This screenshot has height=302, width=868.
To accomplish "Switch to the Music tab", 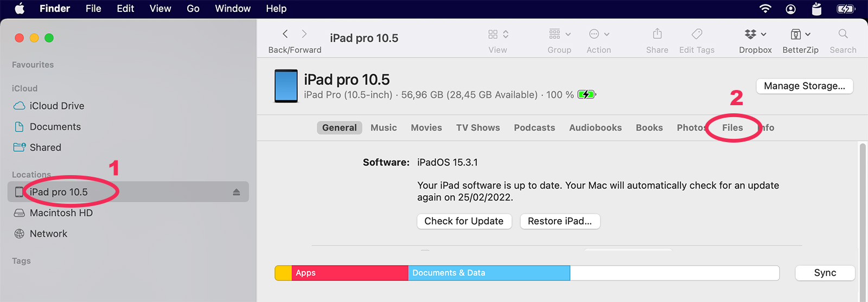I will click(384, 128).
